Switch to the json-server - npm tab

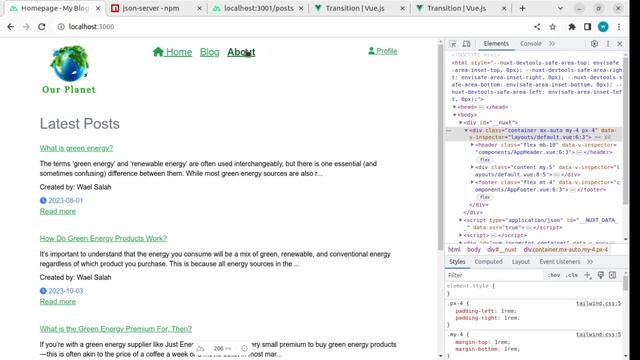click(x=157, y=8)
